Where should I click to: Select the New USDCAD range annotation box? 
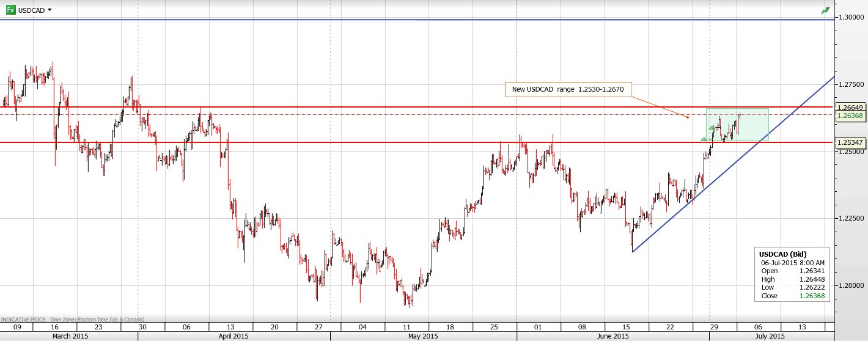[568, 89]
